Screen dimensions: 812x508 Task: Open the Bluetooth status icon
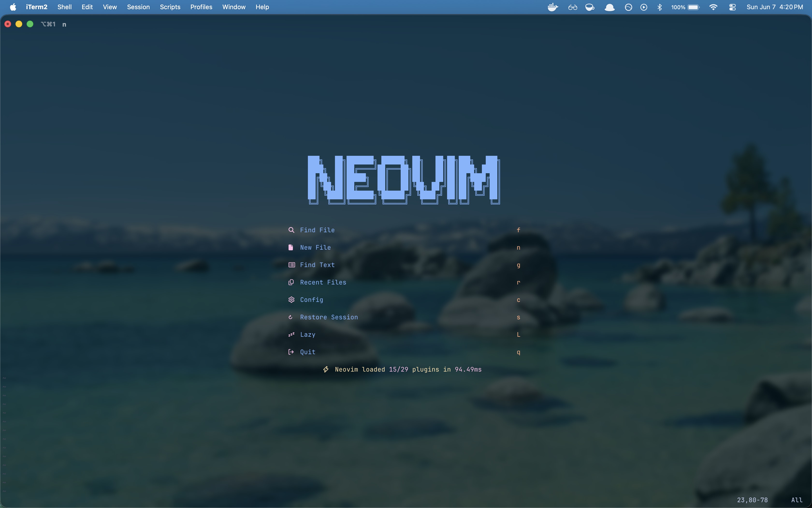pos(659,7)
